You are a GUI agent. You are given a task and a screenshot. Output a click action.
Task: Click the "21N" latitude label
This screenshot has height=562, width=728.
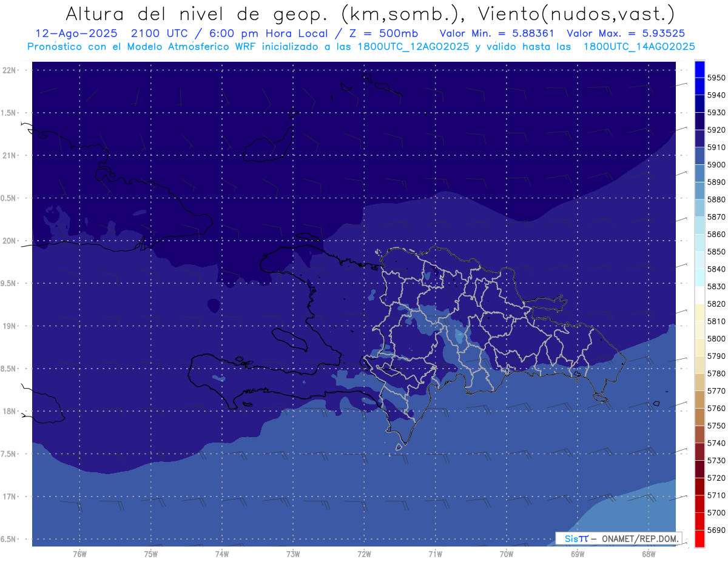coord(8,155)
